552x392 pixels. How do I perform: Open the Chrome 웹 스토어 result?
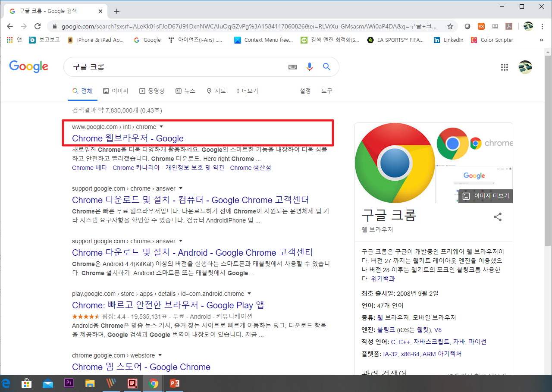click(x=141, y=367)
